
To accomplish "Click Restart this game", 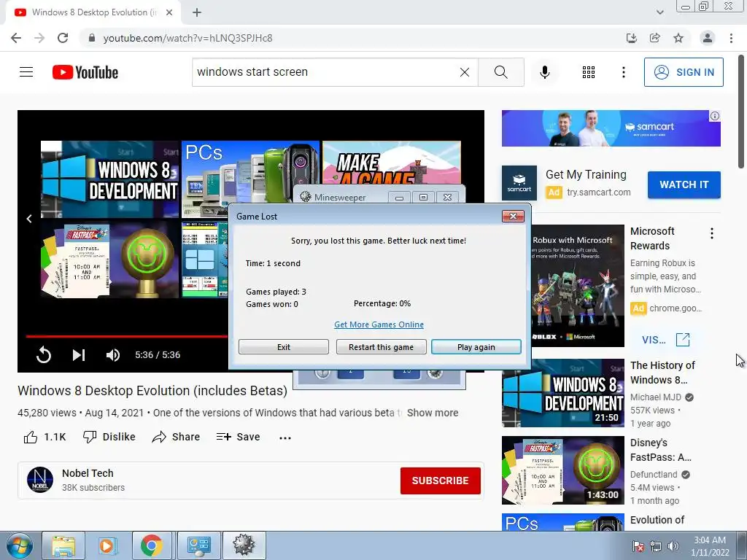I will point(381,347).
